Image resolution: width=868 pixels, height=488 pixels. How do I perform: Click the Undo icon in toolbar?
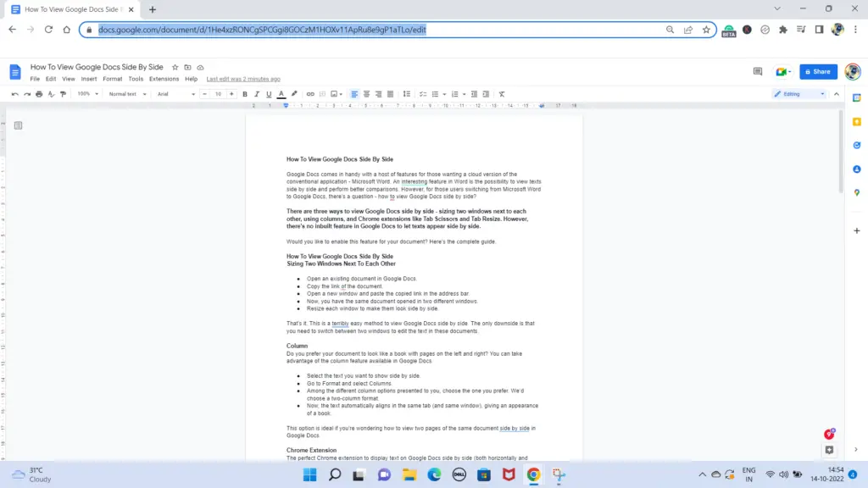[15, 94]
